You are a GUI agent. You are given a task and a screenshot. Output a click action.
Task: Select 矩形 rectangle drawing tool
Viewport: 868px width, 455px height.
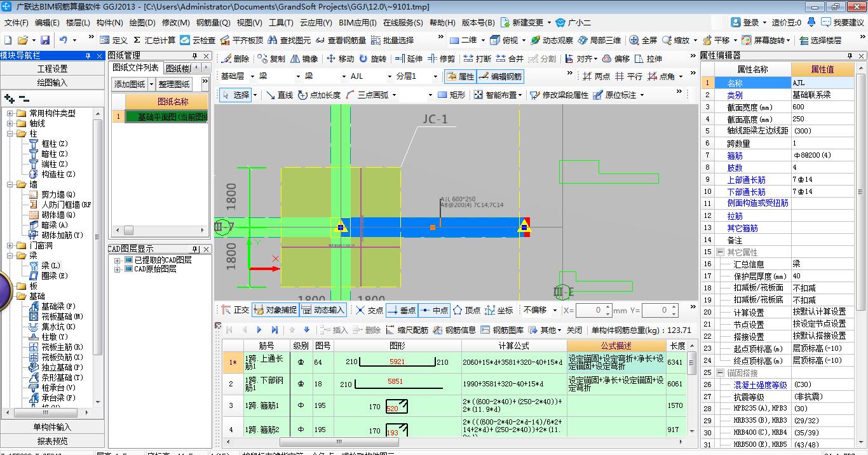451,95
